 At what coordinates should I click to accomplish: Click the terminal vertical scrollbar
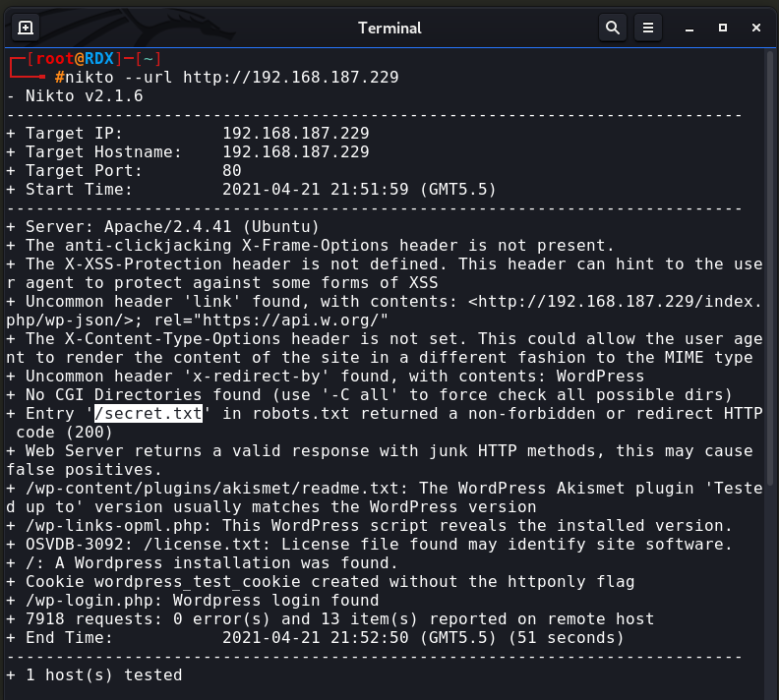(x=770, y=268)
